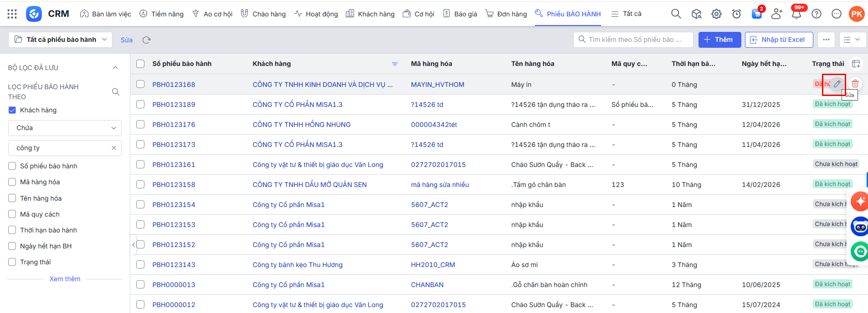Open the settings gear icon
This screenshot has height=313, width=868.
click(716, 14)
